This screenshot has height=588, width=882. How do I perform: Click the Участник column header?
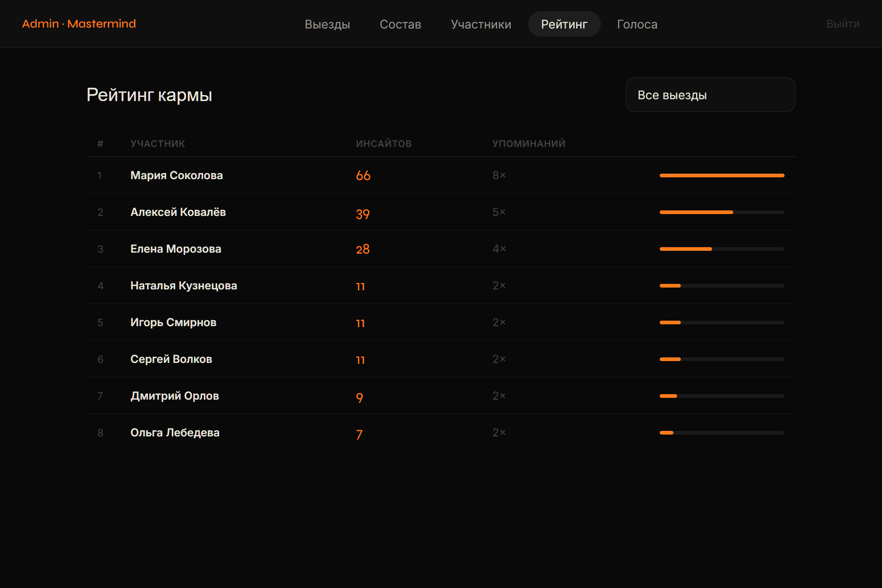(158, 144)
